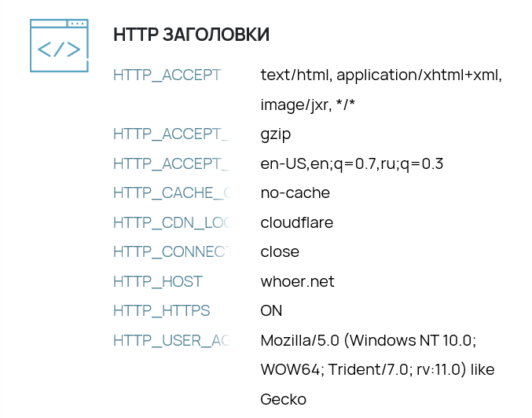This screenshot has height=418, width=532.
Task: Select the ON value for HTTPS
Action: (x=271, y=311)
